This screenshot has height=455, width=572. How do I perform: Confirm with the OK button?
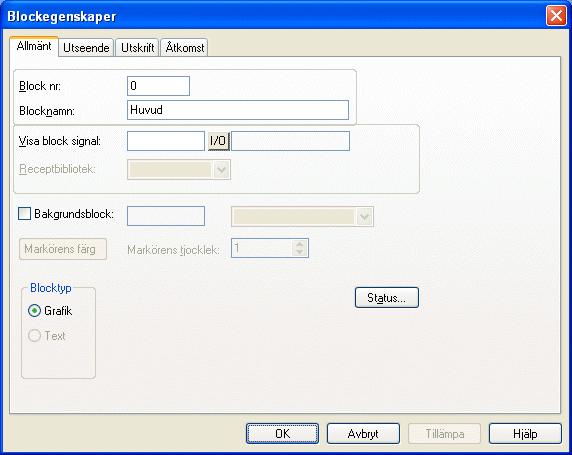(x=282, y=433)
